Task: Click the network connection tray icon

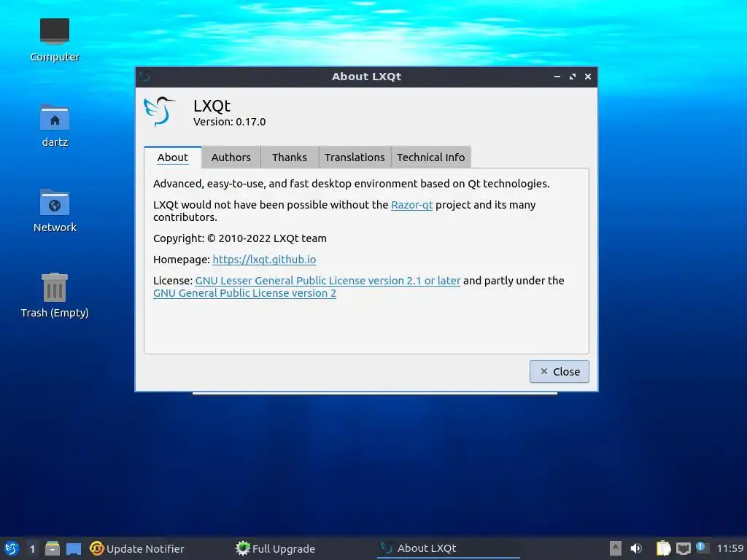Action: coord(683,548)
